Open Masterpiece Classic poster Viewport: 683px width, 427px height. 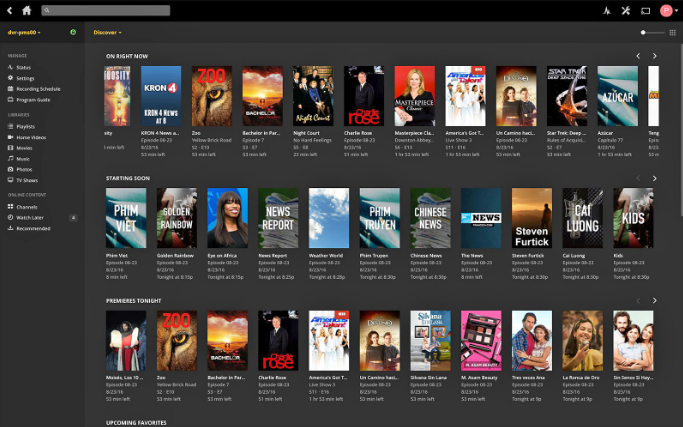tap(415, 96)
